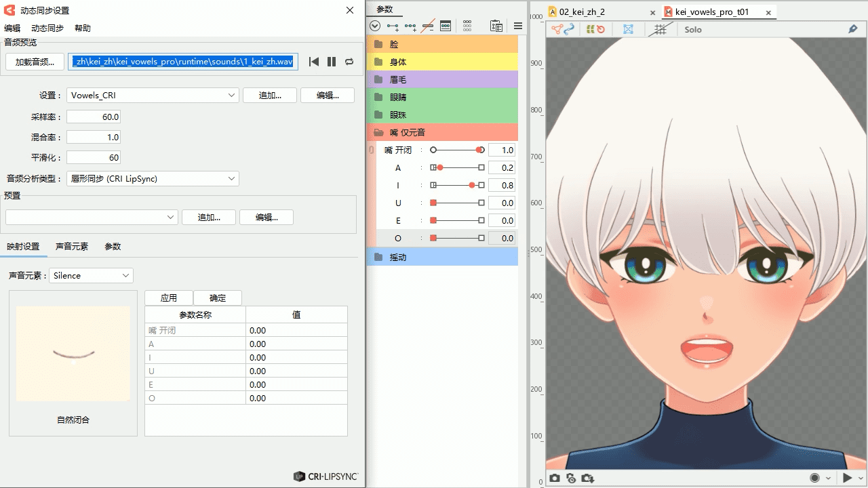This screenshot has width=868, height=488.
Task: Click the blue pin icon at canvas toolbar right
Action: [853, 29]
